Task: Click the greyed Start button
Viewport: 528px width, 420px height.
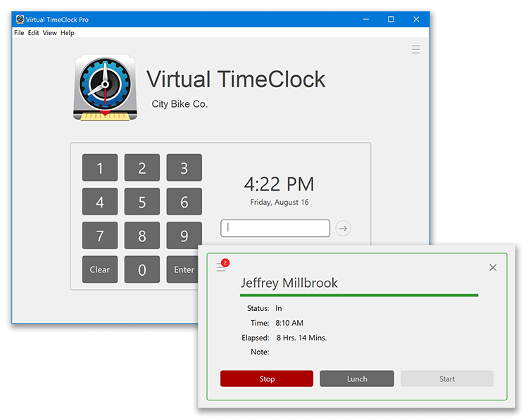Action: coord(447,378)
